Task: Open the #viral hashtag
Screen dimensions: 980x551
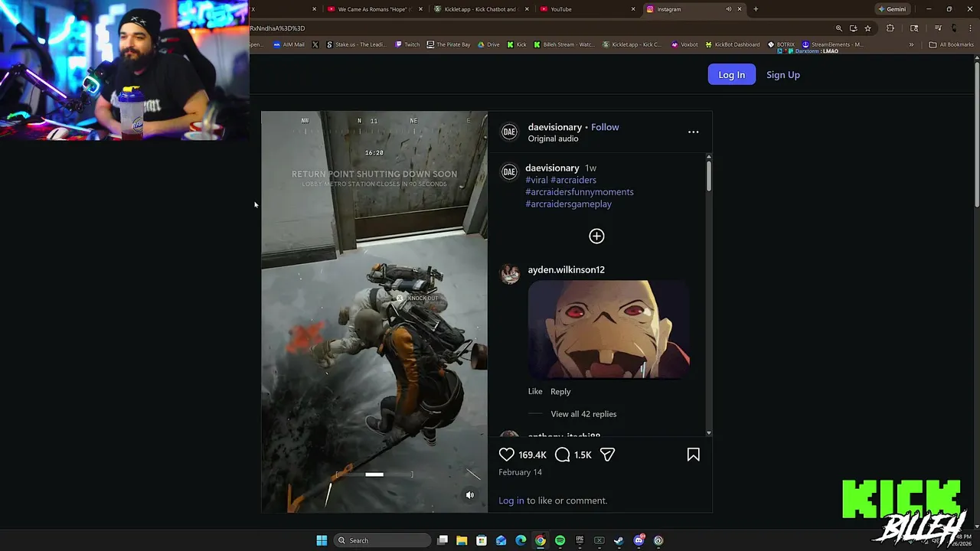Action: click(537, 180)
